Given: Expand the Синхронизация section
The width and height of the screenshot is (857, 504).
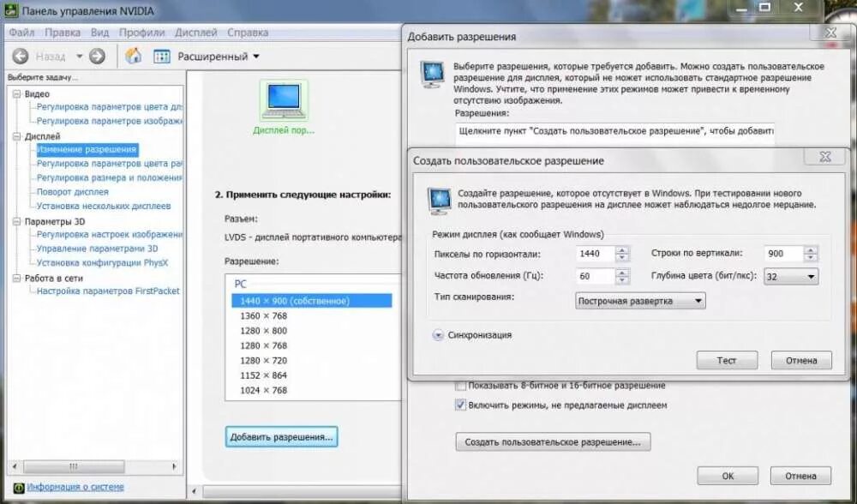Looking at the screenshot, I should [x=438, y=335].
